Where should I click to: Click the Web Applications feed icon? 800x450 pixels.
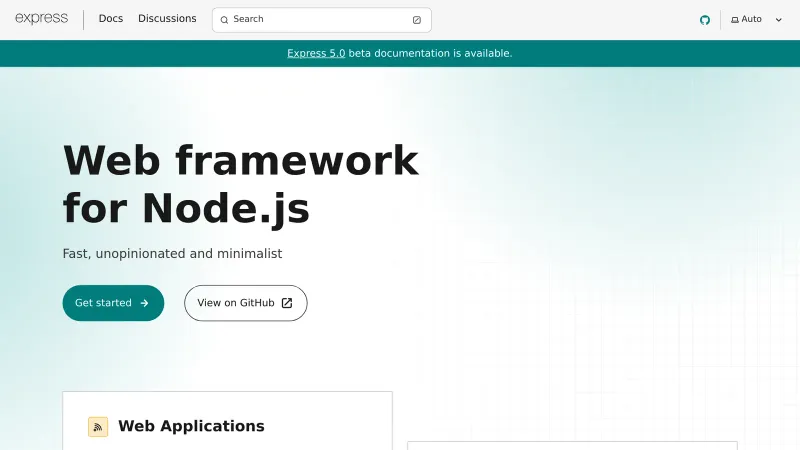coord(98,427)
